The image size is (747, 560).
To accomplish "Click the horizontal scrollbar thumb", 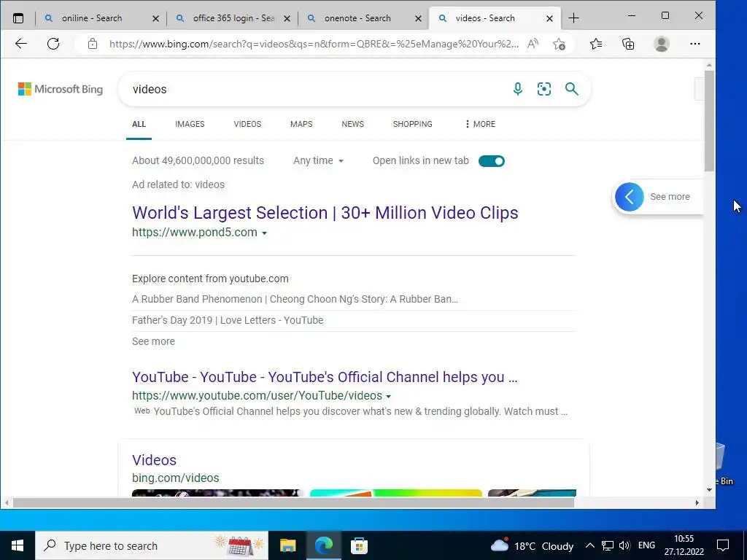I will click(293, 503).
